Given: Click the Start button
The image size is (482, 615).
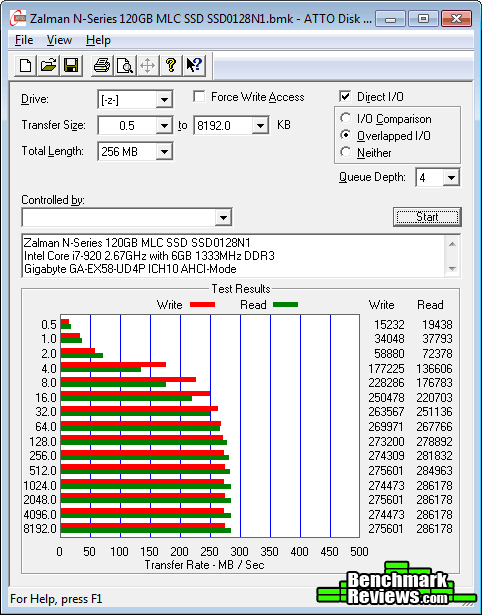Looking at the screenshot, I should click(427, 217).
